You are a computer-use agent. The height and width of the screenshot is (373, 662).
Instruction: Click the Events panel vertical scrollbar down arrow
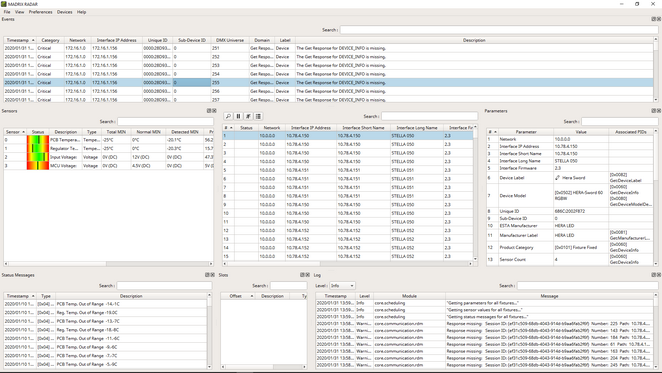pyautogui.click(x=656, y=100)
